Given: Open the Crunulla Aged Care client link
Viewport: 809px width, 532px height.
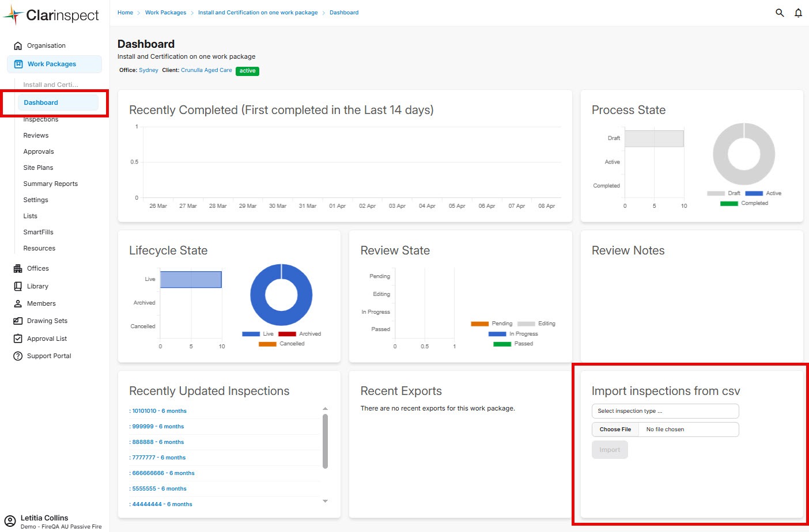Looking at the screenshot, I should click(206, 70).
